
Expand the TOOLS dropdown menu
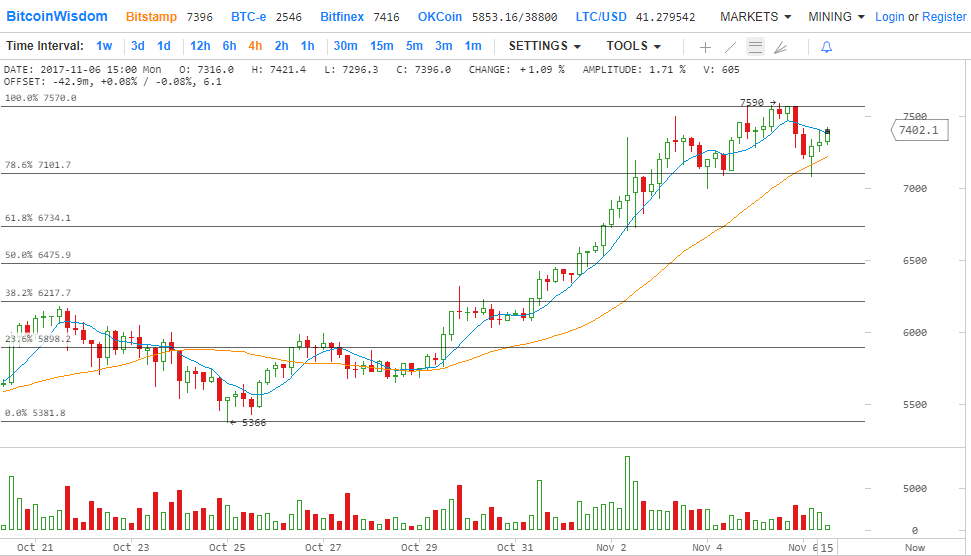pyautogui.click(x=633, y=46)
